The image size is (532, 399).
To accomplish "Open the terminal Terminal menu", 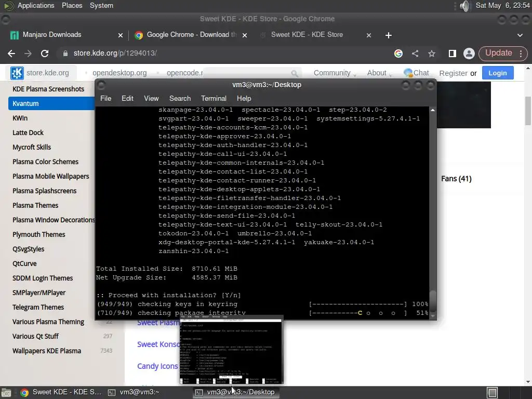I will click(x=214, y=98).
